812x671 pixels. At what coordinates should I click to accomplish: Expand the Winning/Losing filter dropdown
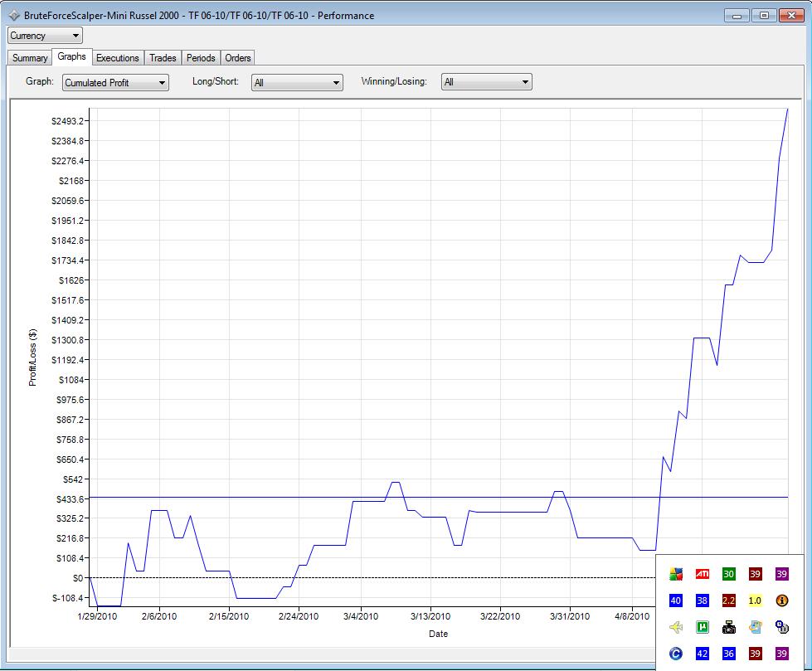[x=486, y=82]
